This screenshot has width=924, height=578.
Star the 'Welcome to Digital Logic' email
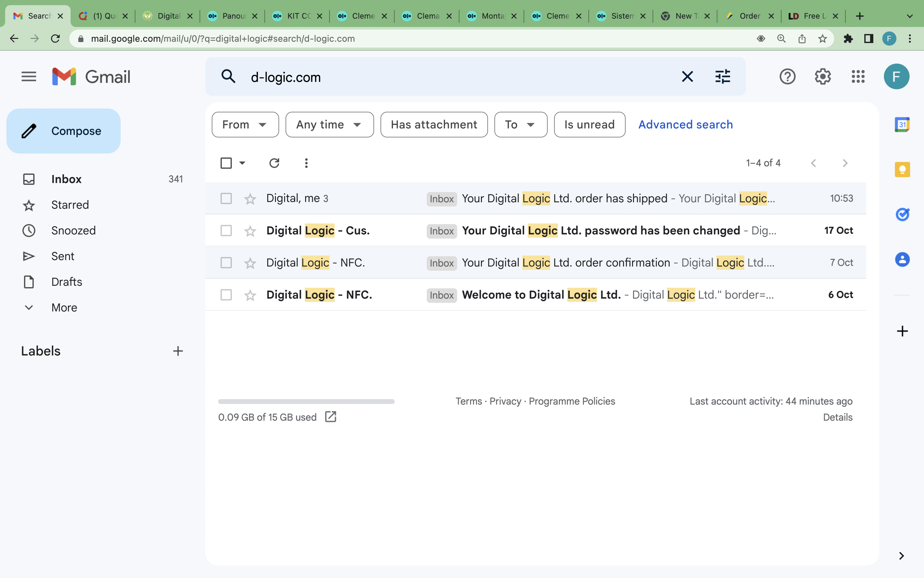point(250,295)
